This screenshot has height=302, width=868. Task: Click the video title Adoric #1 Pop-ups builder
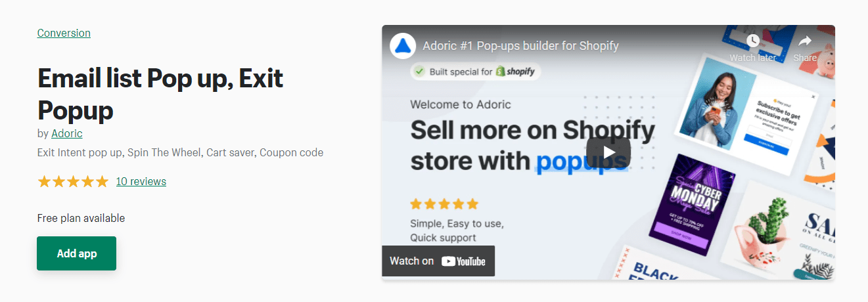point(520,46)
